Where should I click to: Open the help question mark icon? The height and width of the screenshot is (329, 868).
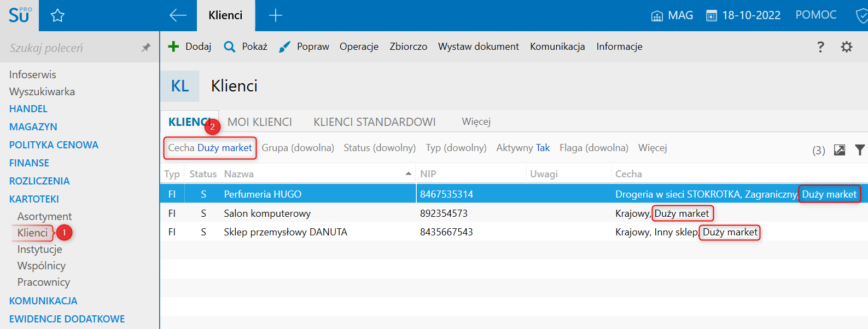[x=820, y=47]
